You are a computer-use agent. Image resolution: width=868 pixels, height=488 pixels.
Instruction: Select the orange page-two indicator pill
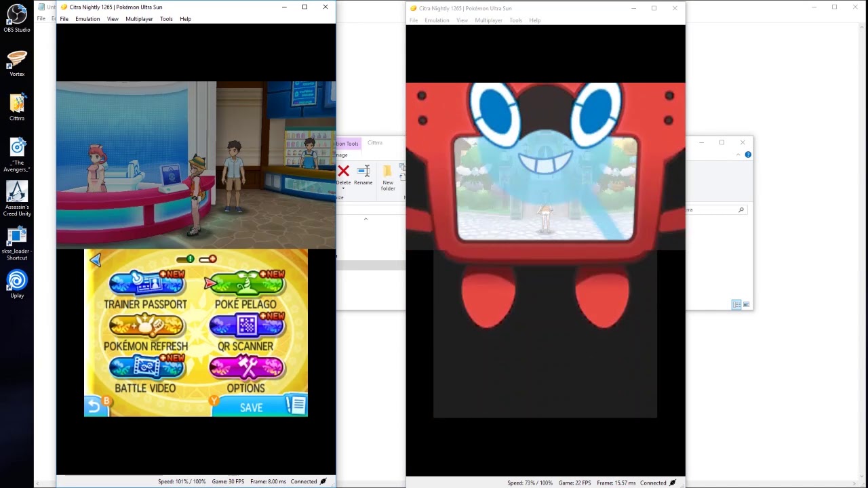tap(208, 259)
